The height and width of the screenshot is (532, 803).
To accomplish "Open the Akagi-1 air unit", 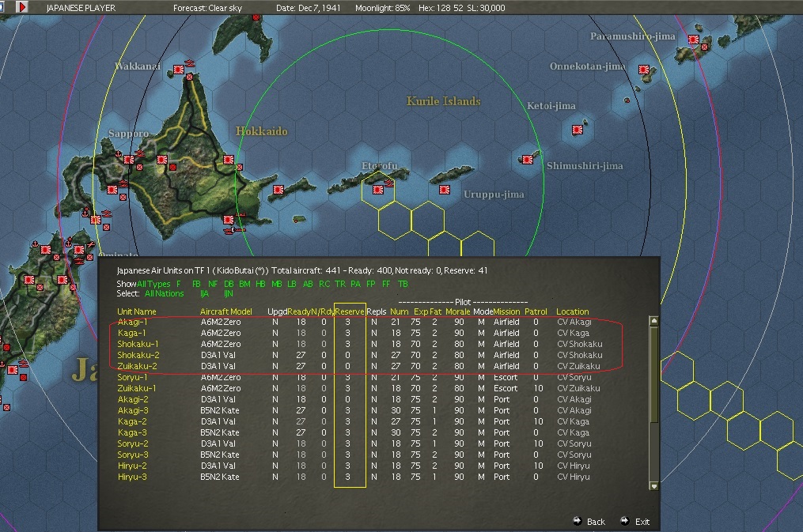I will (x=132, y=323).
